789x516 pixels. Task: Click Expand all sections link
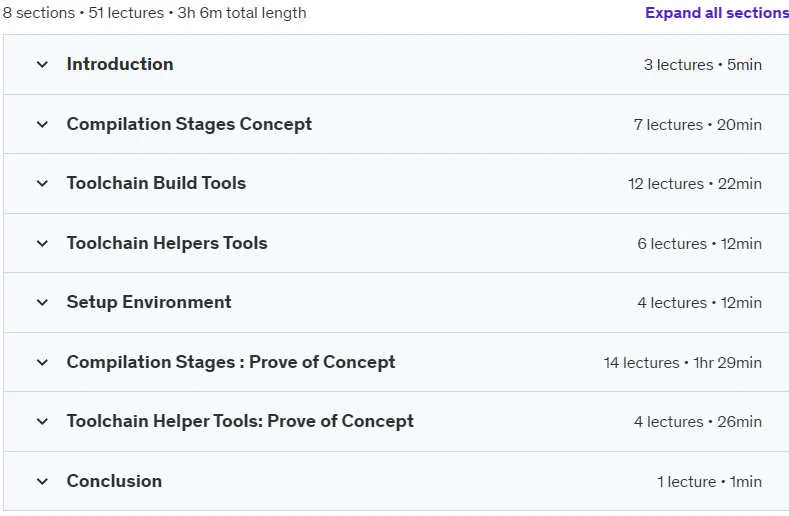(x=717, y=13)
